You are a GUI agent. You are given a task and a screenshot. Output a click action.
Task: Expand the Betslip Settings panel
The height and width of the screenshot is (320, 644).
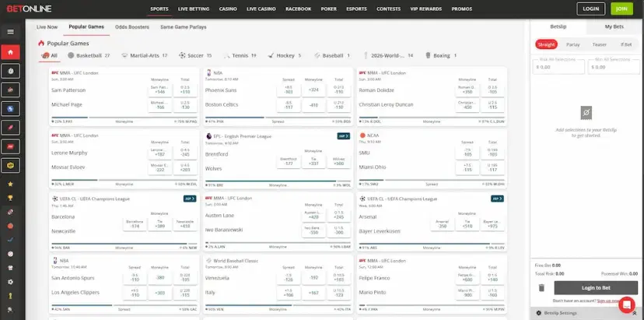587,313
